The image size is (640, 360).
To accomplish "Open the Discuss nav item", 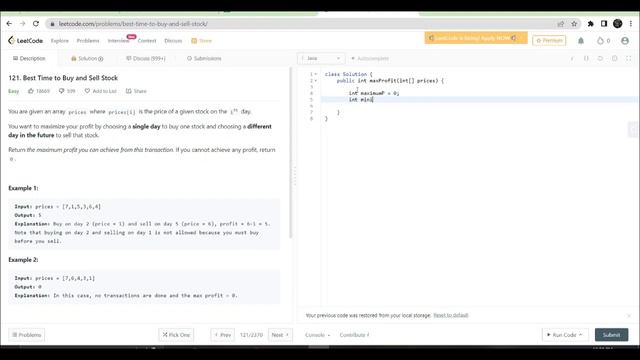I will tap(173, 41).
